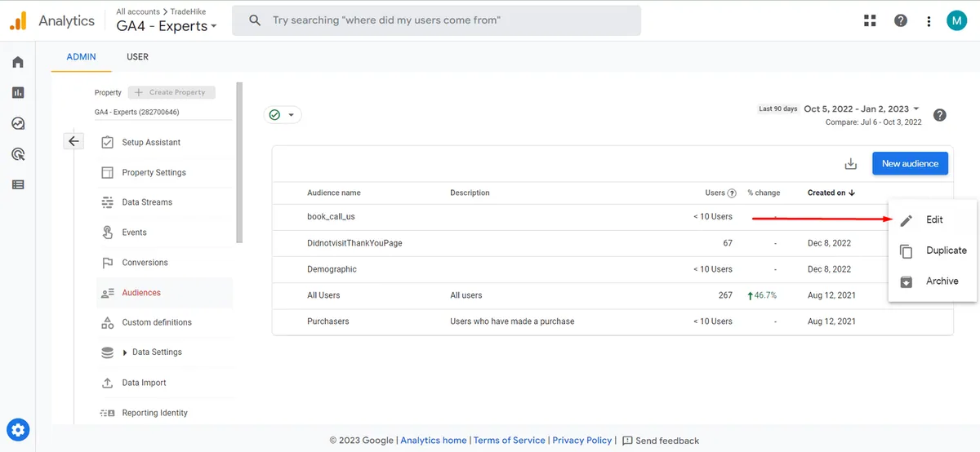This screenshot has height=452, width=980.
Task: Sort by the Created on column
Action: click(831, 193)
